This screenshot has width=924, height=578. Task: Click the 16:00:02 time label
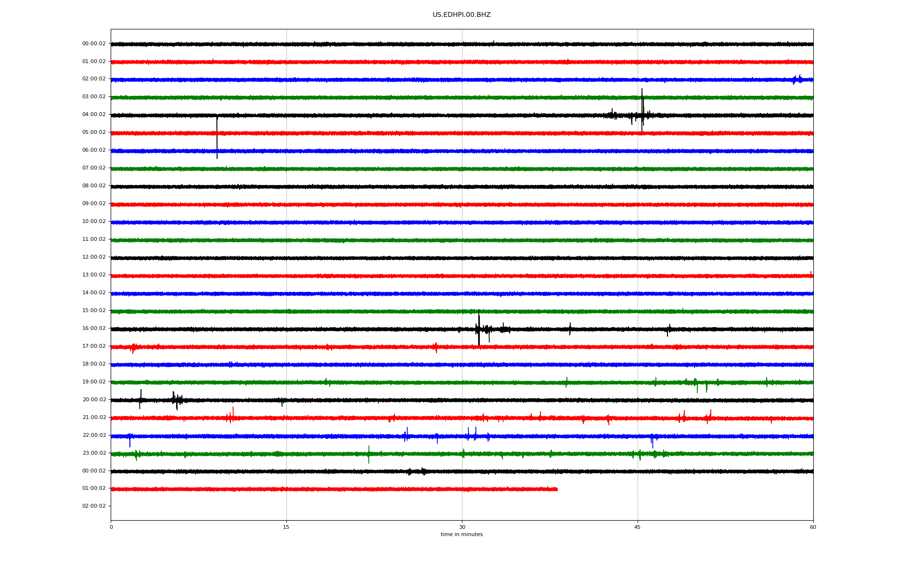click(x=94, y=328)
